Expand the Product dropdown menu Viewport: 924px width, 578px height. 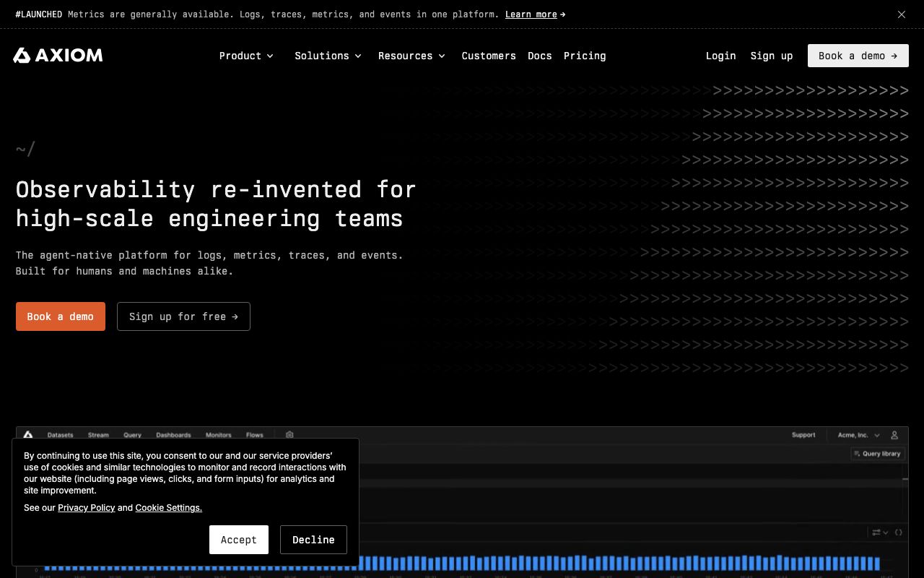point(246,56)
